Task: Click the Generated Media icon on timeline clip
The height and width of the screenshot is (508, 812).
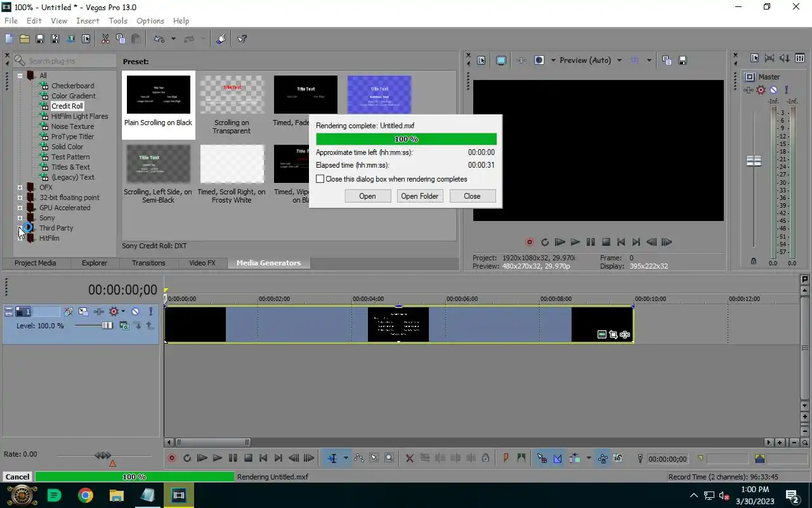Action: coord(602,335)
